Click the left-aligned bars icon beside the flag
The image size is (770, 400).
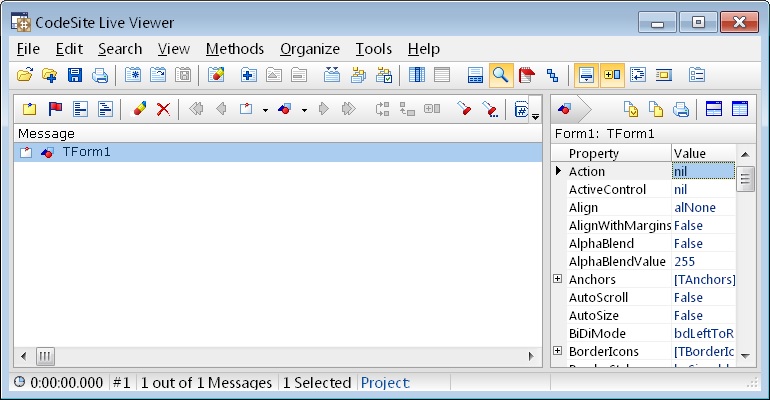[x=80, y=108]
